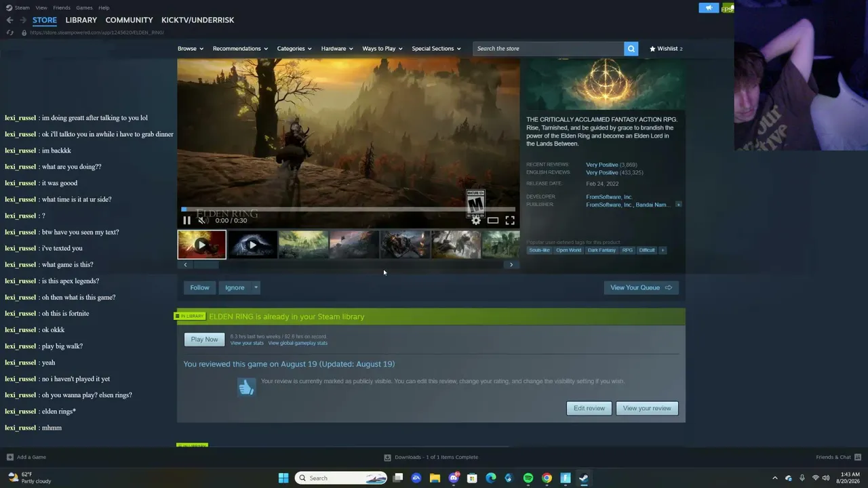Open the View menu
This screenshot has height=488, width=868.
pos(41,7)
